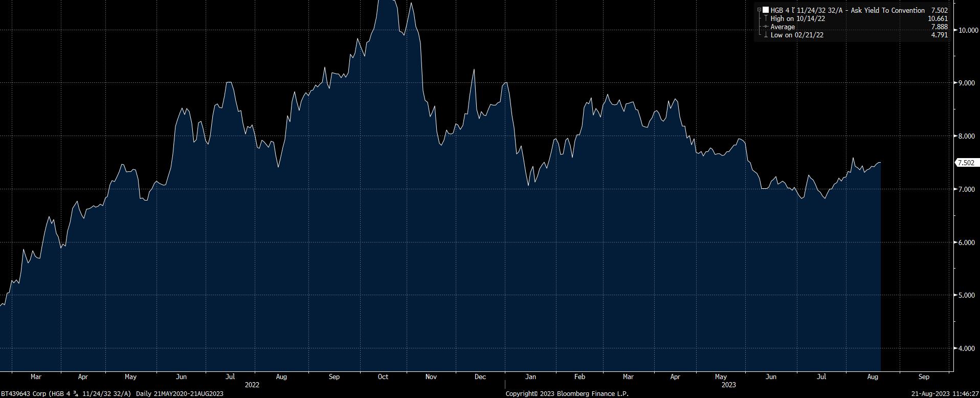Click the 8.000 y-axis label

(x=967, y=136)
